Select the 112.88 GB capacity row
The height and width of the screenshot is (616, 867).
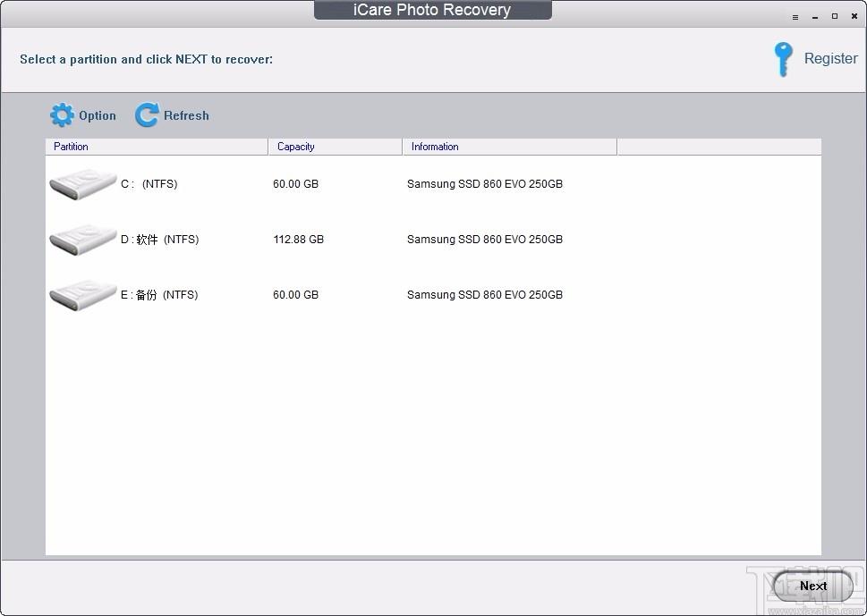(x=433, y=240)
